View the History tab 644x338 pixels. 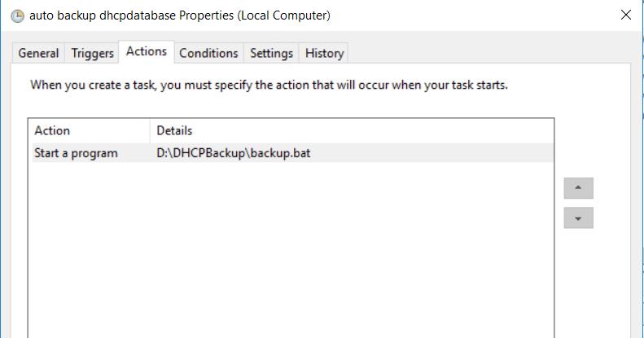pos(325,53)
